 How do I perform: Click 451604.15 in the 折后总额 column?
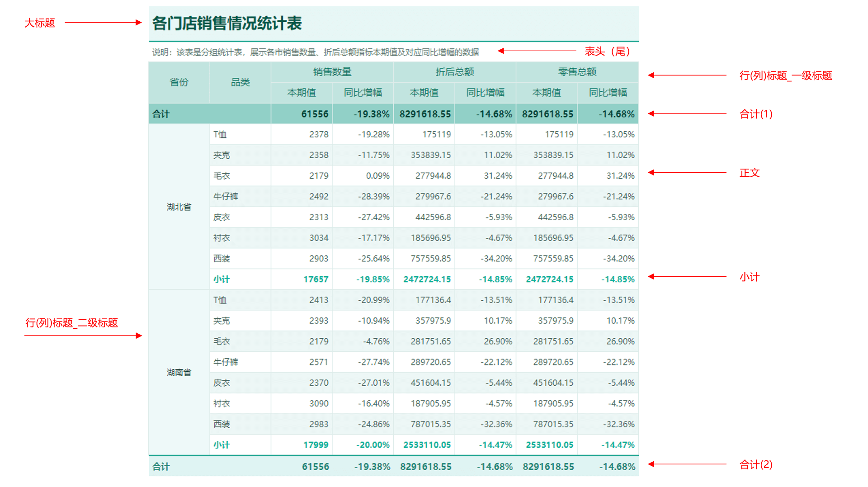[x=424, y=383]
